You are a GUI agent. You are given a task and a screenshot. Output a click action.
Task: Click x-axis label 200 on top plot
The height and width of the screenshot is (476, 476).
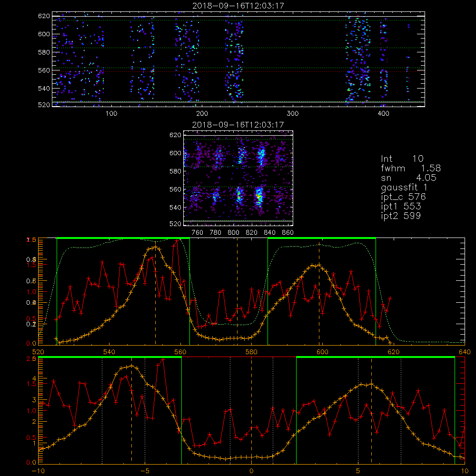click(x=202, y=114)
